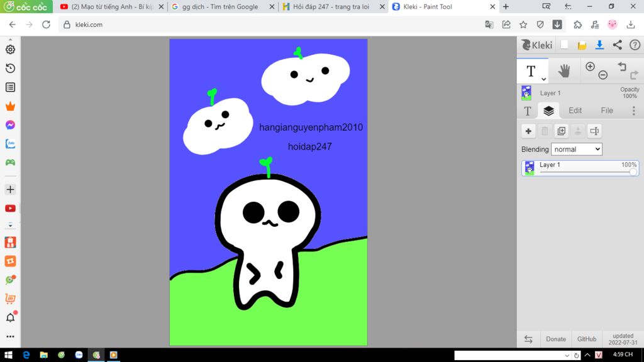Screen dimensions: 644x362
Task: Open the text tool settings tab
Action: tap(528, 111)
